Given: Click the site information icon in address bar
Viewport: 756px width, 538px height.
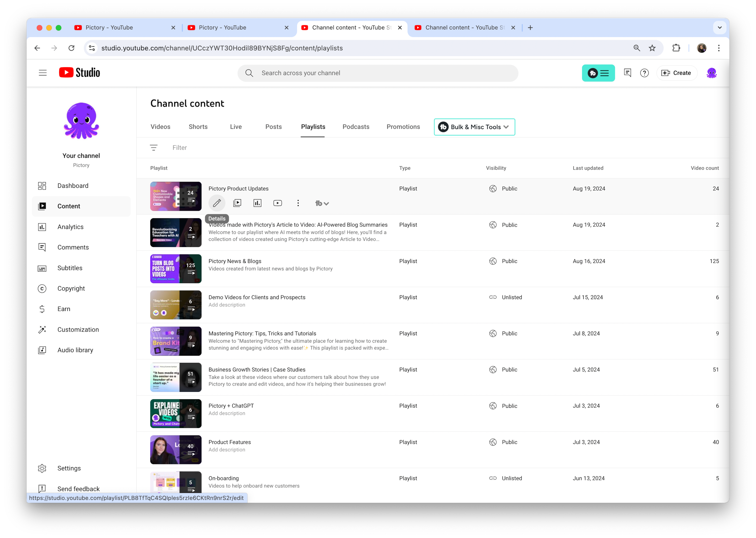Looking at the screenshot, I should pyautogui.click(x=92, y=48).
